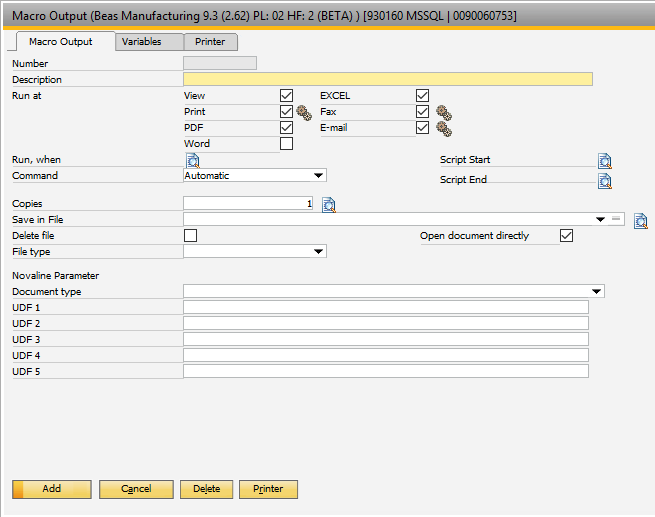The height and width of the screenshot is (517, 655).
Task: Open the Print settings gear icon
Action: 304,113
